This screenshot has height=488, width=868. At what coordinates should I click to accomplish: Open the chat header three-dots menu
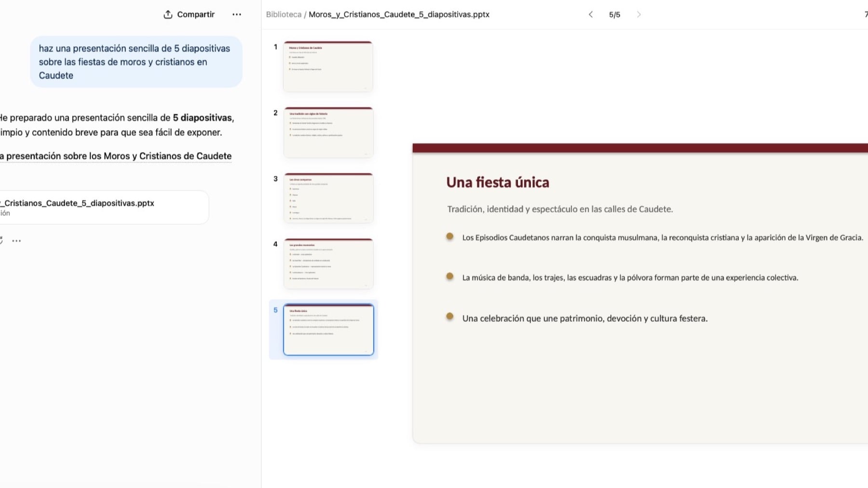pos(237,14)
